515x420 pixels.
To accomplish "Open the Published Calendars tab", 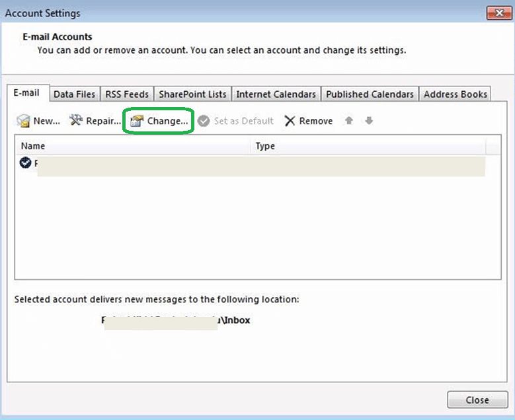I will [370, 94].
